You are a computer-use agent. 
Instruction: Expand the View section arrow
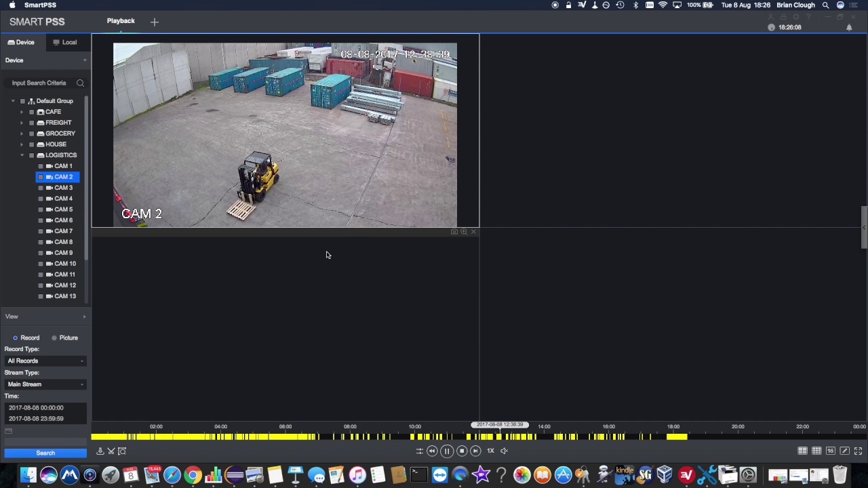click(x=85, y=317)
